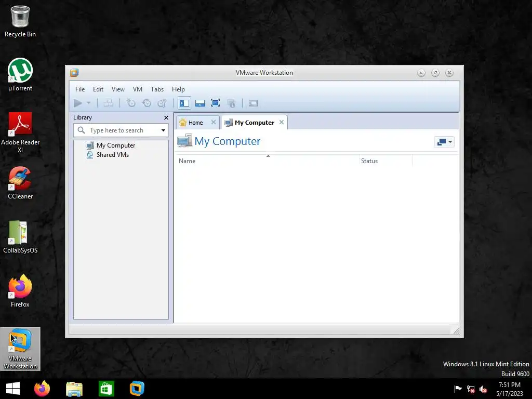Viewport: 532px width, 399px height.
Task: Enter full screen mode icon
Action: (216, 103)
